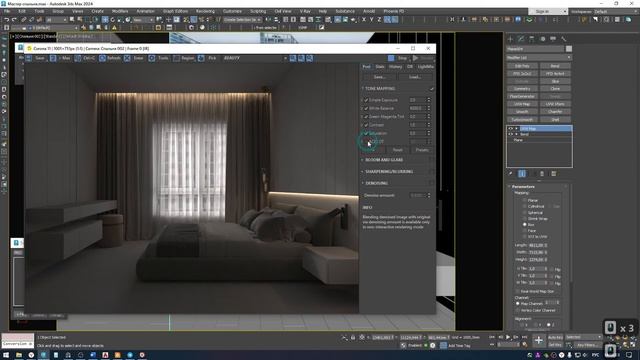Click Refresh icon in Corona frame buffer

102,58
